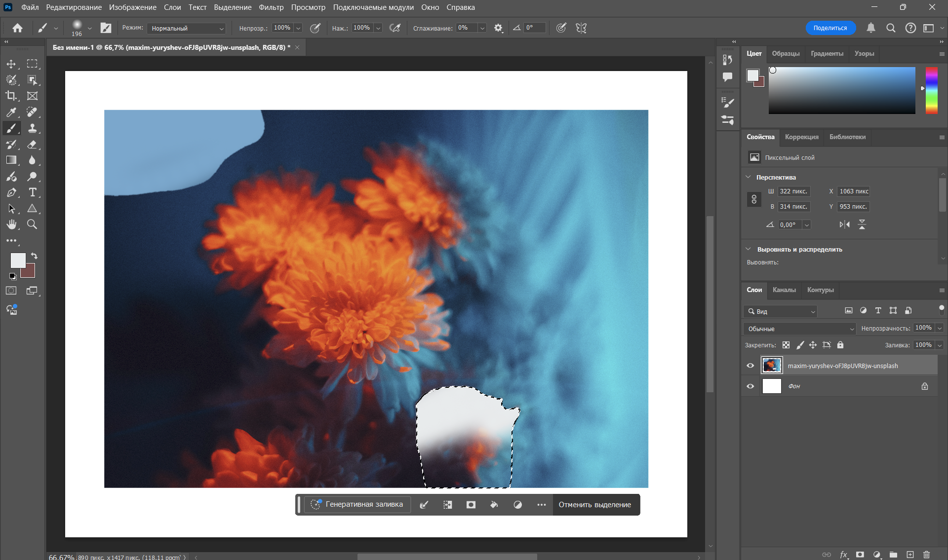
Task: Open the Режим blend mode dropdown
Action: 187,29
